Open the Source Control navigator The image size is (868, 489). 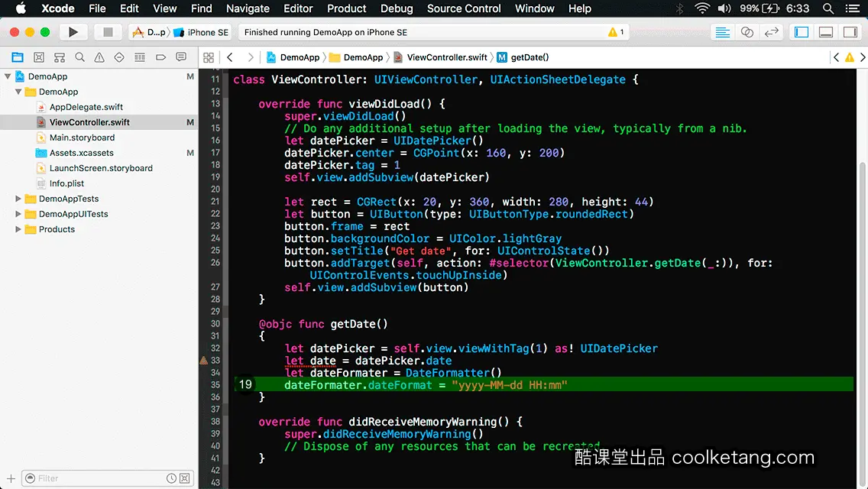pos(39,57)
